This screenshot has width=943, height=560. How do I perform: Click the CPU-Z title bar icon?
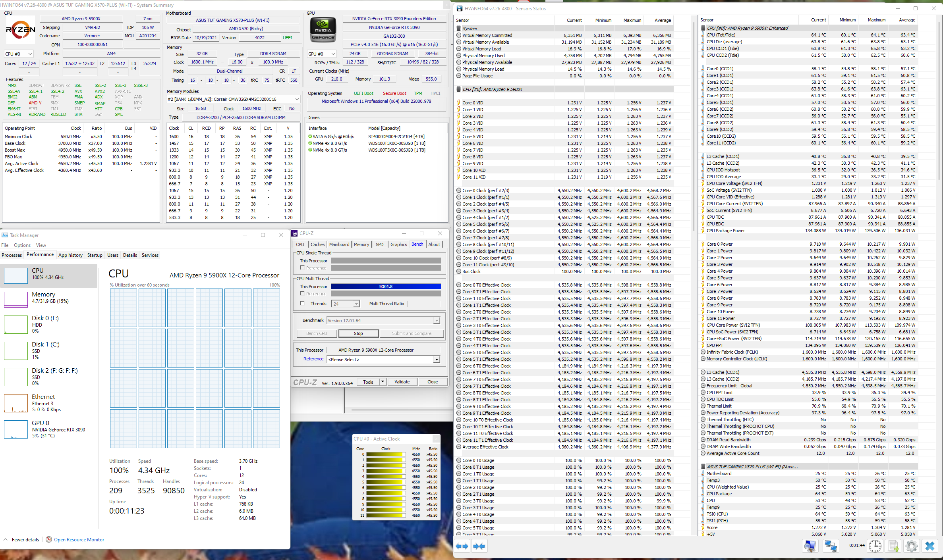(295, 233)
